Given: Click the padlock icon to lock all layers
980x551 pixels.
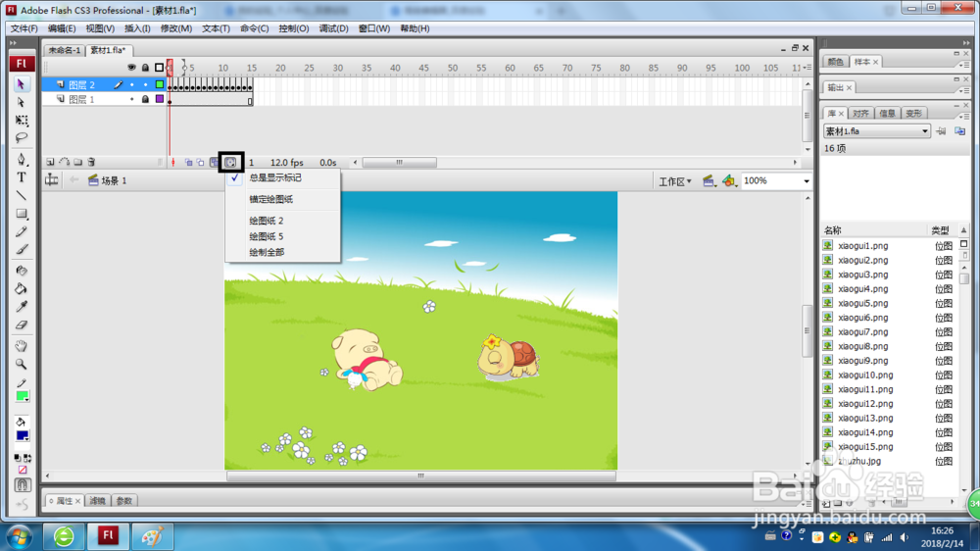Looking at the screenshot, I should [x=145, y=67].
